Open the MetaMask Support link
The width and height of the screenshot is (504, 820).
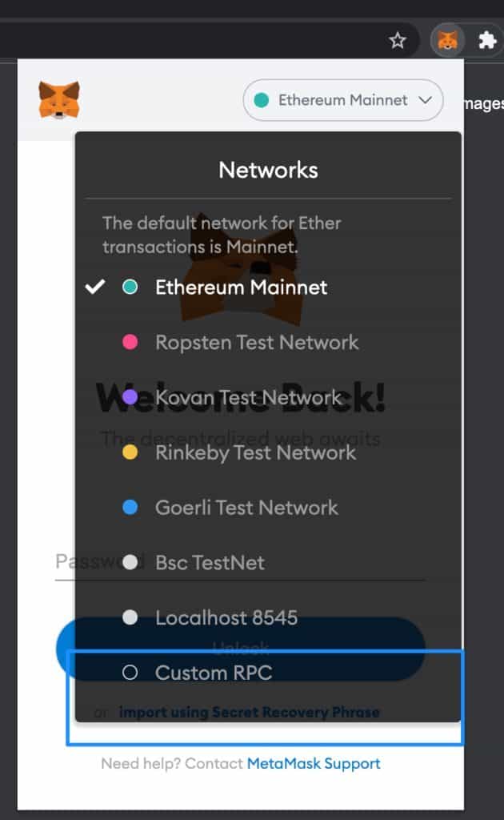(314, 764)
